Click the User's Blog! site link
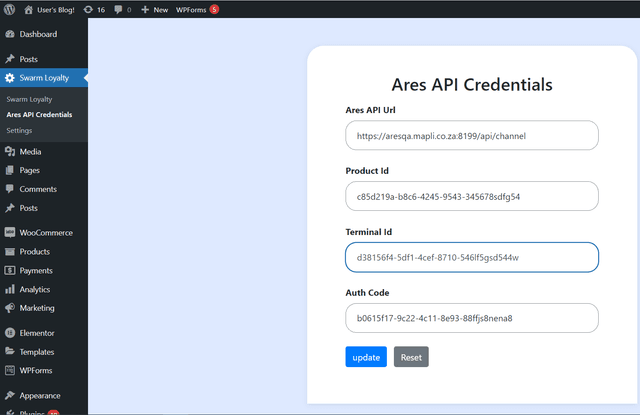The image size is (640, 415). [x=56, y=10]
